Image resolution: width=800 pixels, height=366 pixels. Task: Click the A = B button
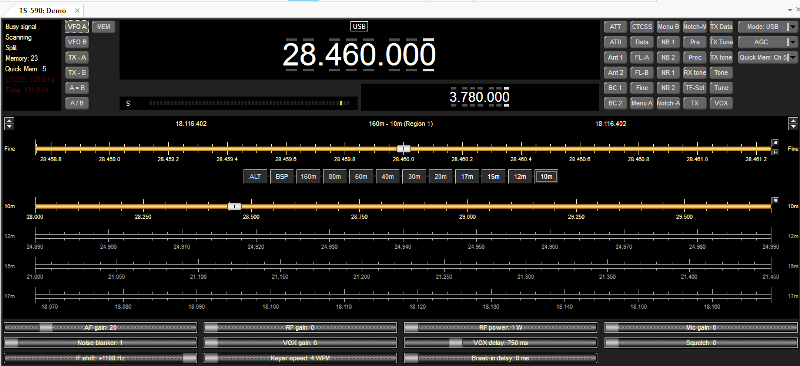[77, 87]
